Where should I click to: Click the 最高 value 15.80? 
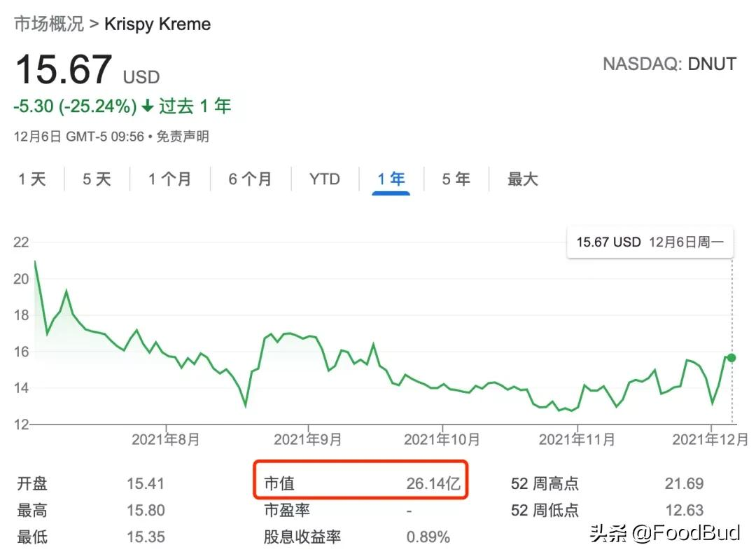[x=146, y=510]
